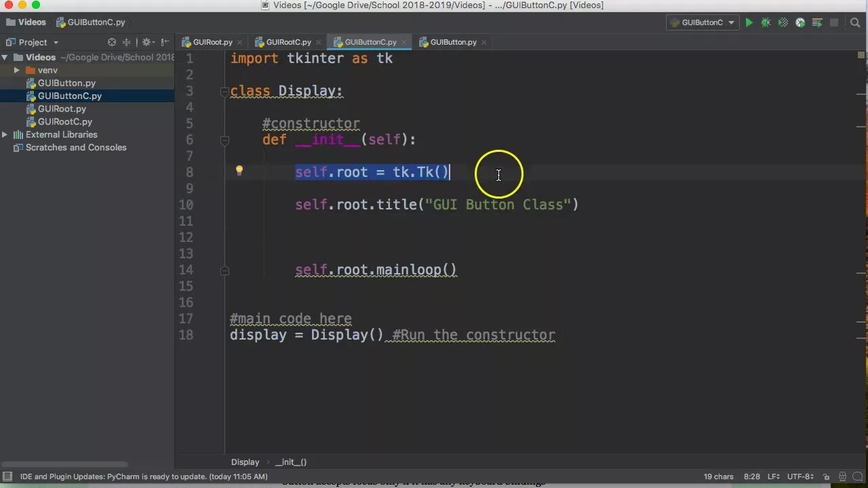Screen dimensions: 868x488
Task: Click the scroll from source target icon
Action: 112,42
